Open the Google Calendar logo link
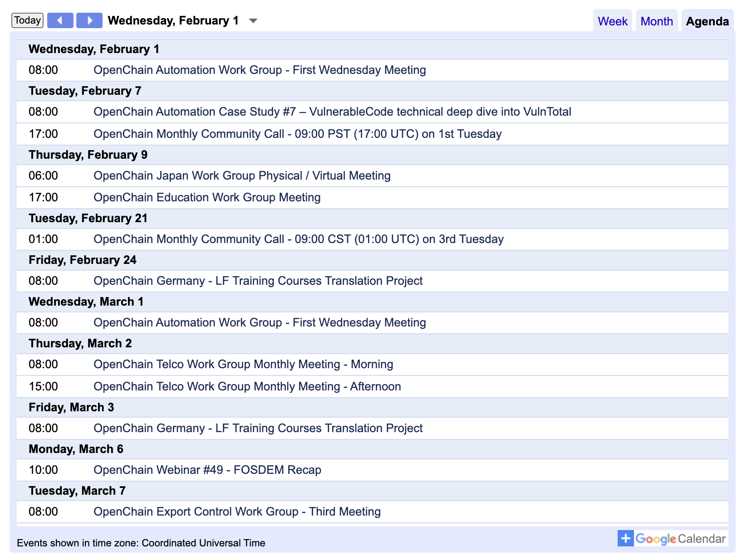Viewport: 742px width, 560px height. (x=680, y=539)
